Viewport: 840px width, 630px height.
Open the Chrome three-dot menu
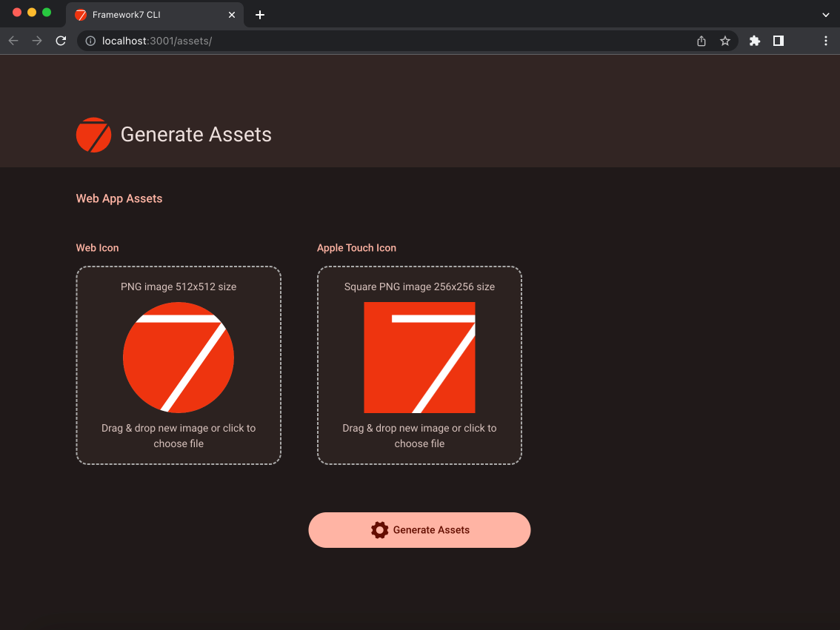pos(826,41)
